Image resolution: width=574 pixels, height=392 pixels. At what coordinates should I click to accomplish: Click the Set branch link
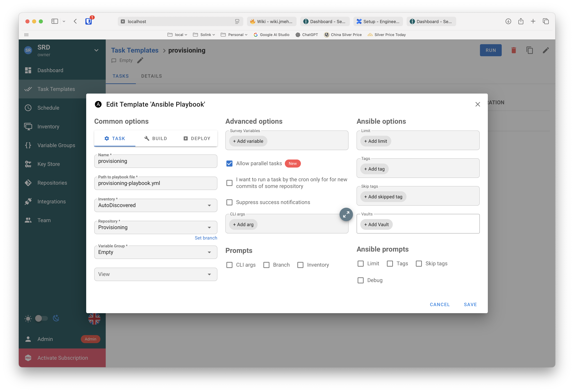coord(206,238)
